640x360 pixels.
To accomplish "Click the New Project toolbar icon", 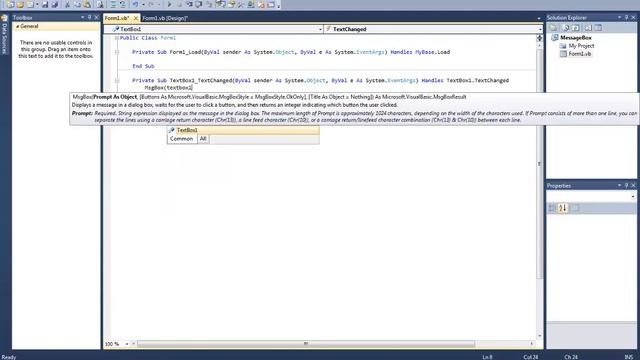I will click(x=11, y=4).
